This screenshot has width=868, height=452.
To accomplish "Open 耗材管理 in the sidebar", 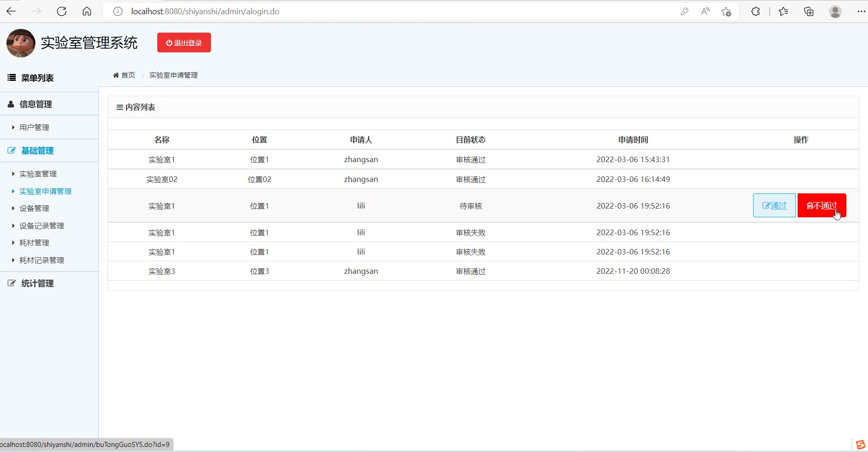I will 34,243.
